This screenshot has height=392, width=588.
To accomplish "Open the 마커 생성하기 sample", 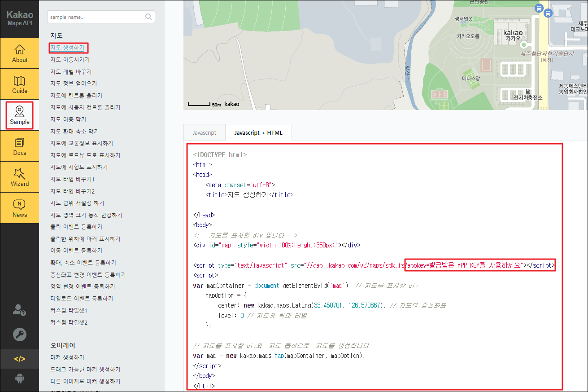I will [x=67, y=357].
